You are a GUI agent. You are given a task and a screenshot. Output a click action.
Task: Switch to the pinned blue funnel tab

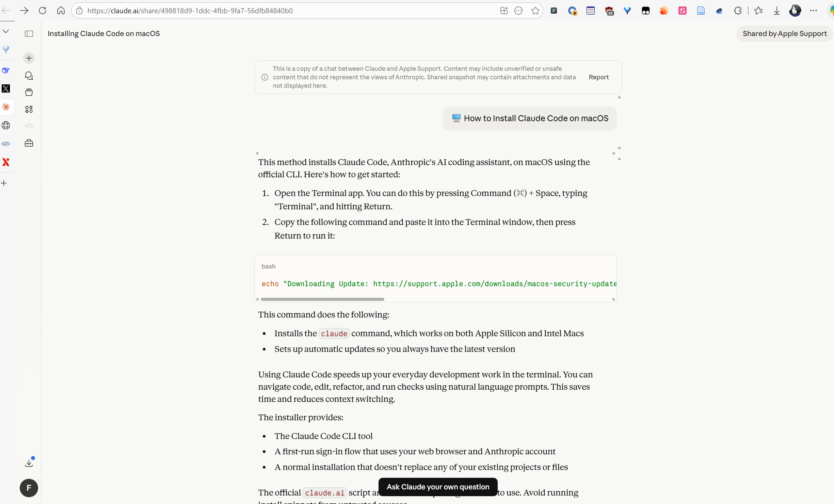click(6, 49)
